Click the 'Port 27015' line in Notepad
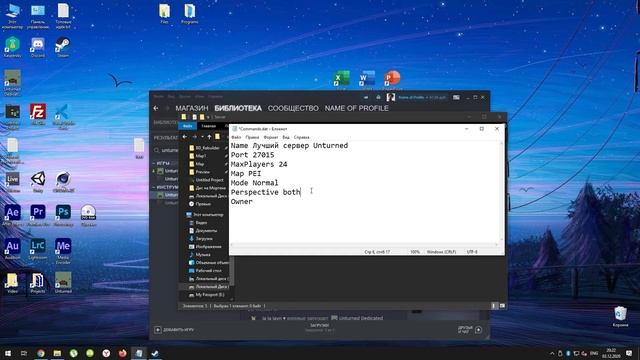This screenshot has height=360, width=640. coord(252,155)
